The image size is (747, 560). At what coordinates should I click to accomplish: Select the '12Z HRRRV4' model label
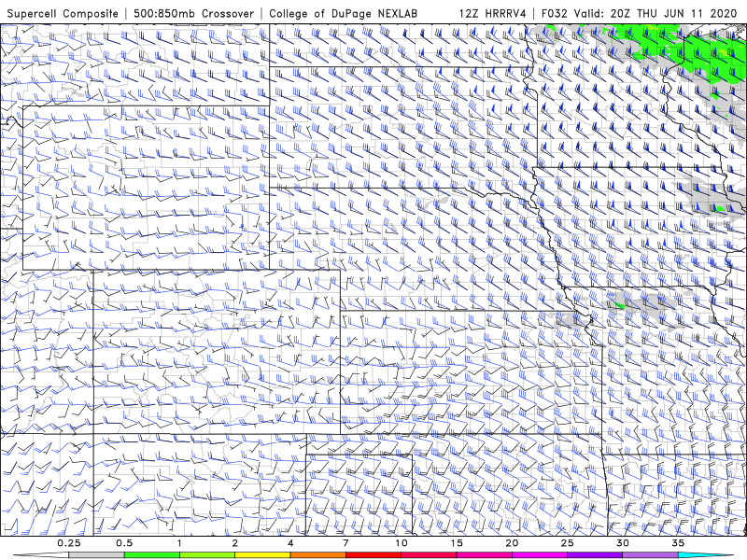(493, 13)
